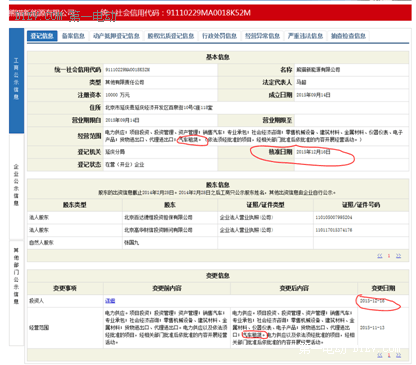Click the legal representative name 马超

pyautogui.click(x=301, y=82)
